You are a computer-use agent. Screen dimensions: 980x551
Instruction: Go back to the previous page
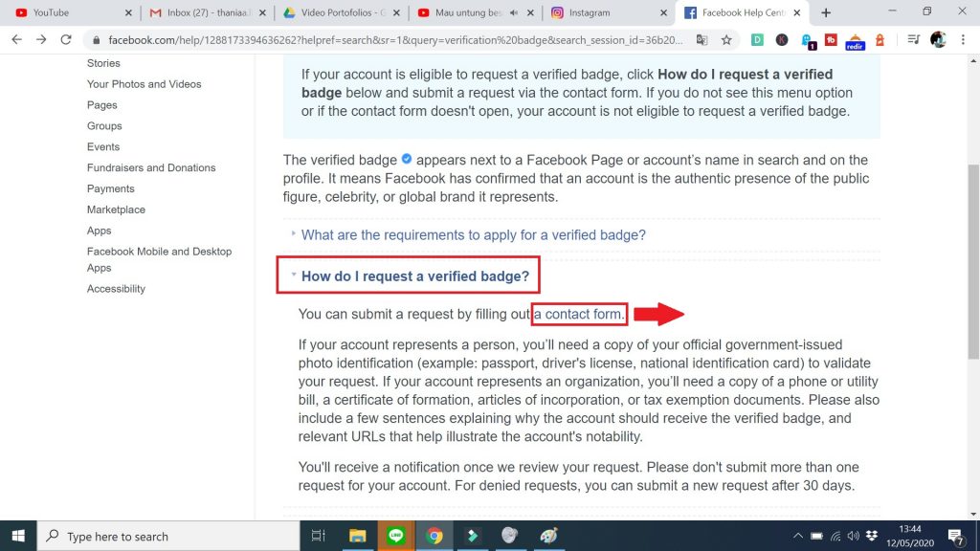[16, 40]
